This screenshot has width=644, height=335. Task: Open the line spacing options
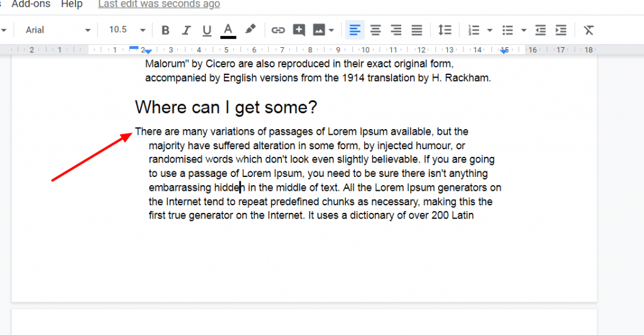click(445, 30)
